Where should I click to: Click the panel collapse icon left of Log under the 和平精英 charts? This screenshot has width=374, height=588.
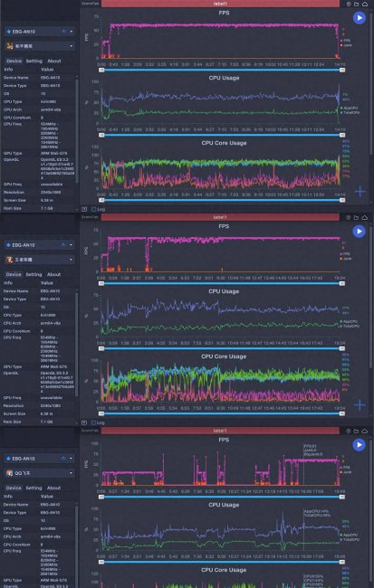tap(84, 209)
